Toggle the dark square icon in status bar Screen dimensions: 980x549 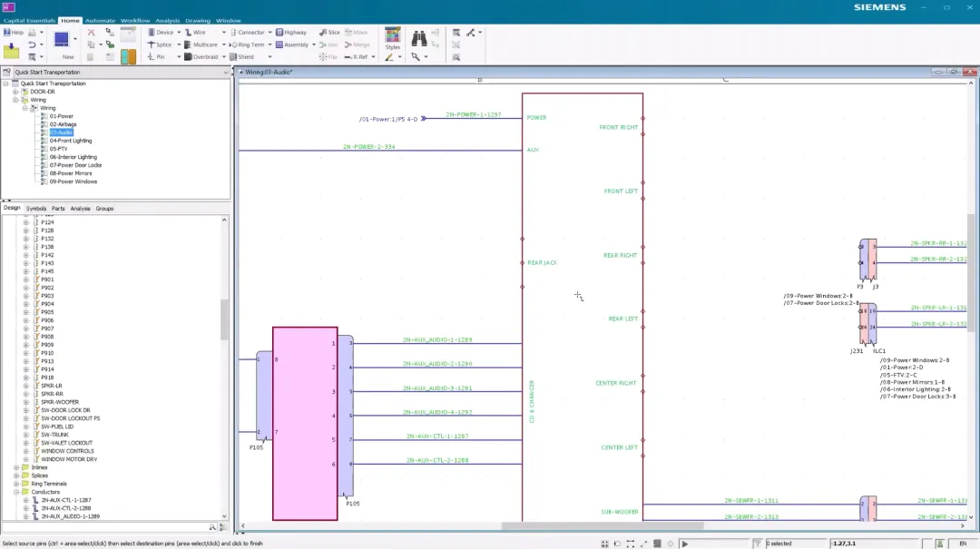click(657, 544)
